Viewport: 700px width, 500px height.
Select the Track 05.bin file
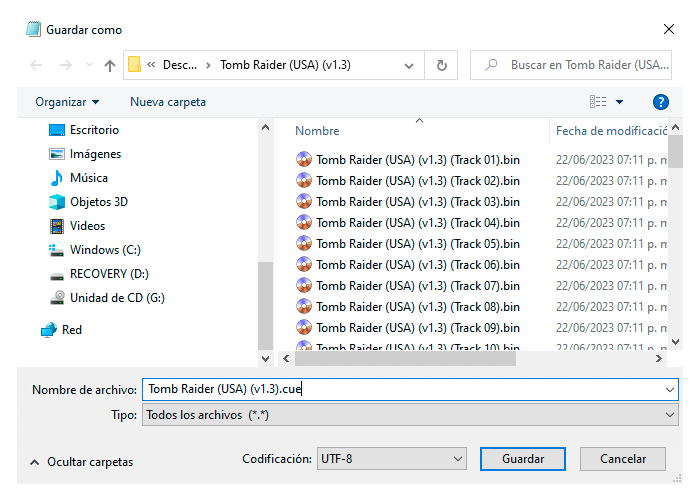click(x=418, y=244)
